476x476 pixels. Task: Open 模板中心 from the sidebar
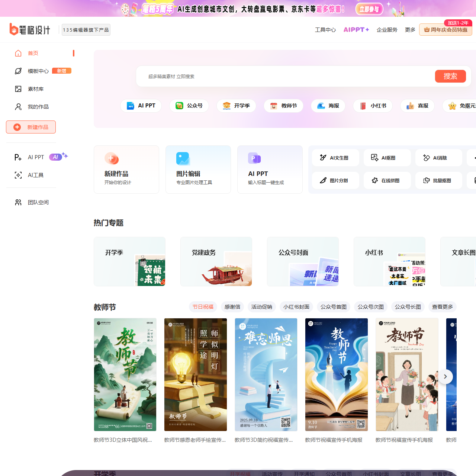click(x=38, y=71)
